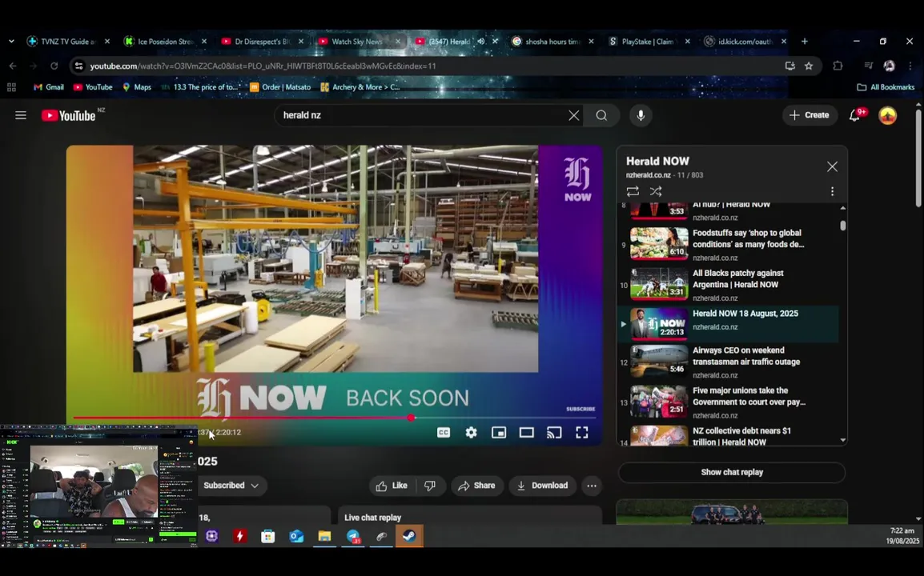Download the video
924x576 pixels.
click(x=542, y=486)
